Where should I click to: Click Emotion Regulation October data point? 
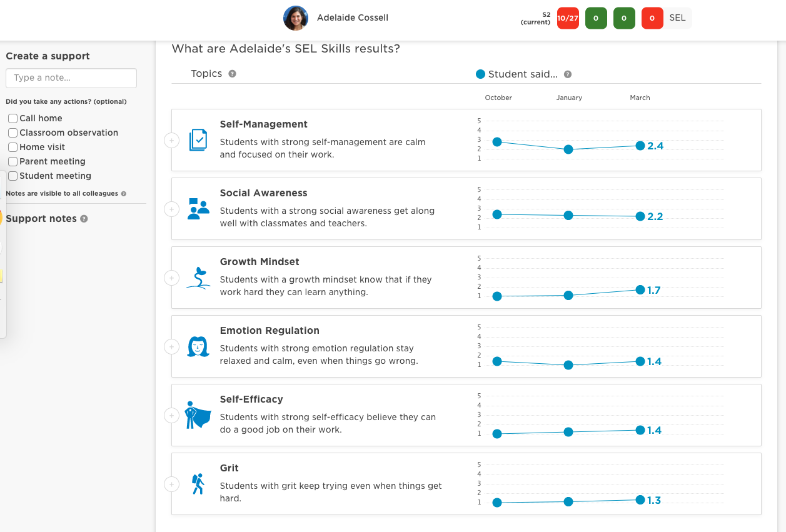(497, 361)
